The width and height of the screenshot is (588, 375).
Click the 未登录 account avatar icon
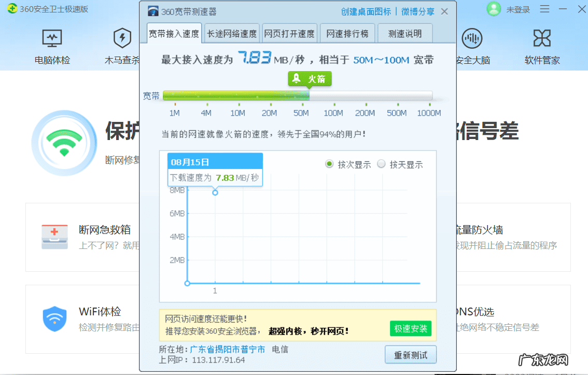(494, 9)
